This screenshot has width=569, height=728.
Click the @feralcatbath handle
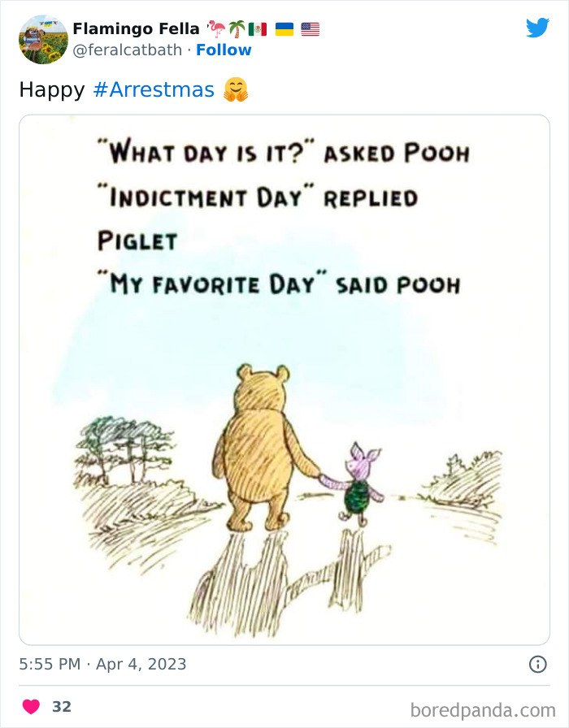[x=128, y=50]
